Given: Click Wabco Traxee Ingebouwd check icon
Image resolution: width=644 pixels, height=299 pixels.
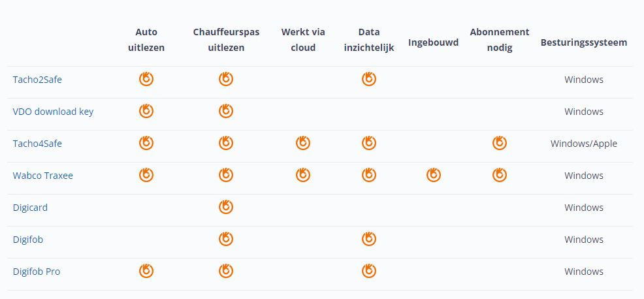Looking at the screenshot, I should click(433, 174).
